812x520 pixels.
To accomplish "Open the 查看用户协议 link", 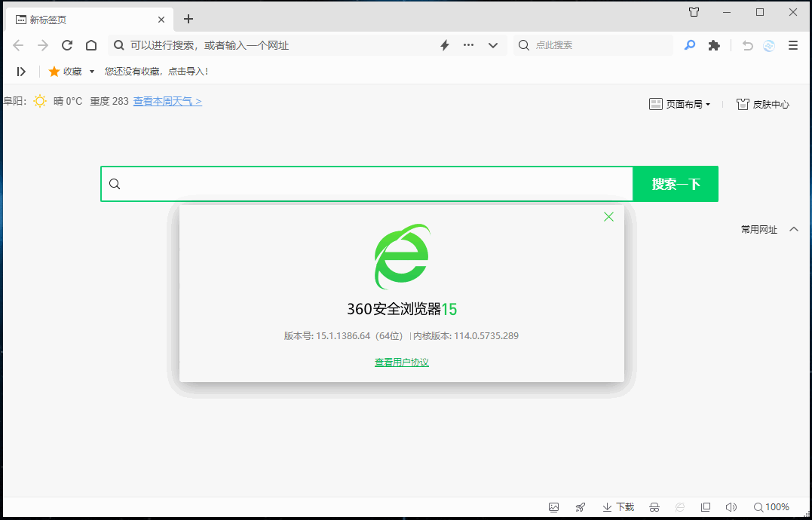I will point(402,362).
